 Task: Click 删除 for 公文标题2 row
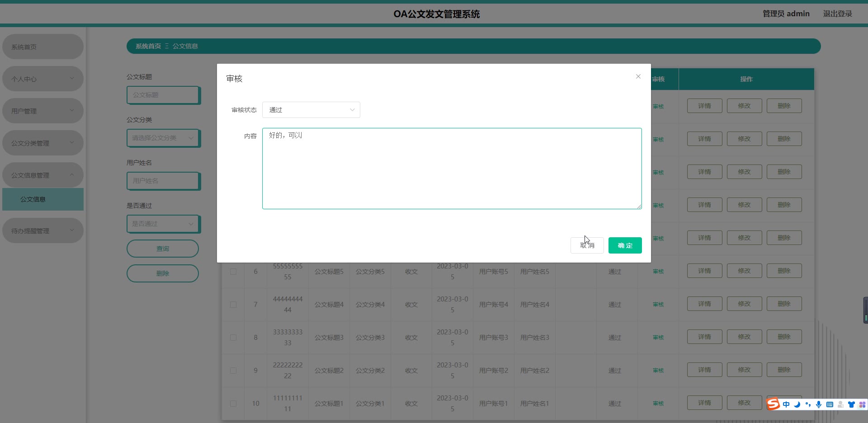click(x=784, y=370)
